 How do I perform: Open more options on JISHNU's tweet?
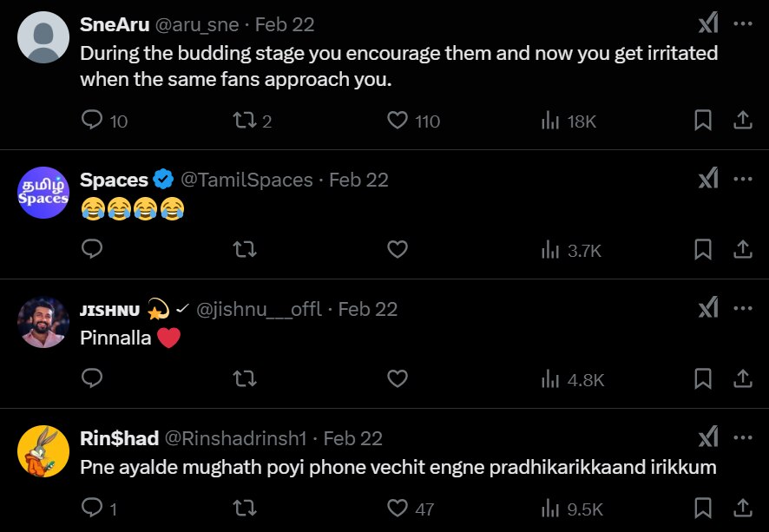[743, 308]
